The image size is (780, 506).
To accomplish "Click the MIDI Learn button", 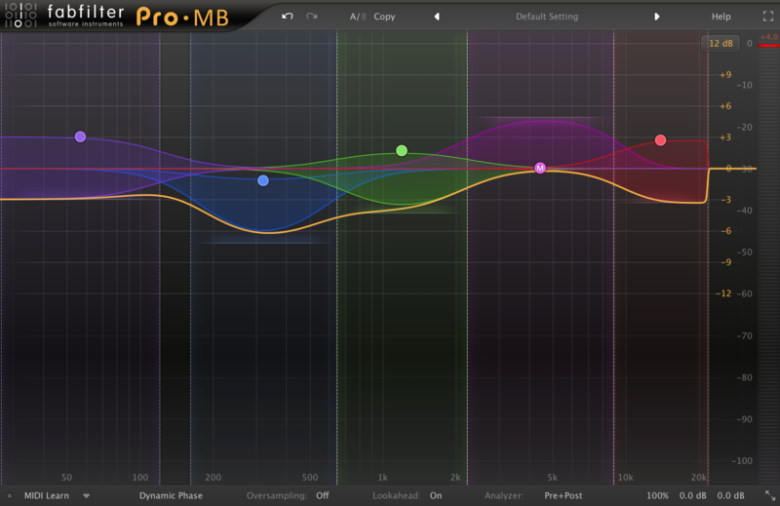I will tap(46, 496).
